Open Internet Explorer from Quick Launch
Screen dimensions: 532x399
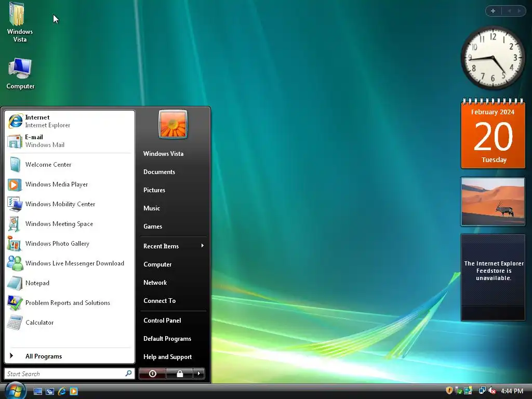coord(62,391)
